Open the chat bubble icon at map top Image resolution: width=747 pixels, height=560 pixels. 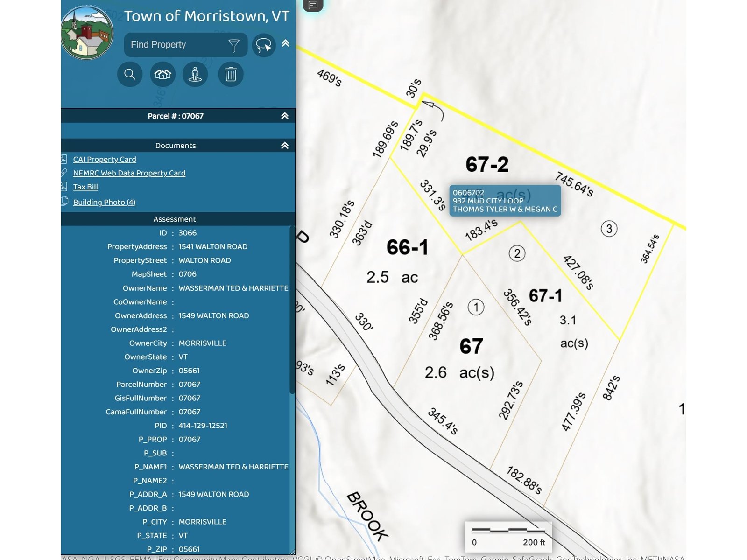coord(313,5)
